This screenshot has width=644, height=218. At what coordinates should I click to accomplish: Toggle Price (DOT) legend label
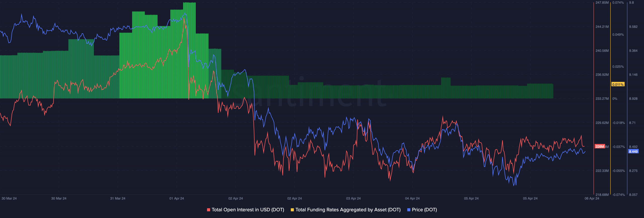click(424, 210)
